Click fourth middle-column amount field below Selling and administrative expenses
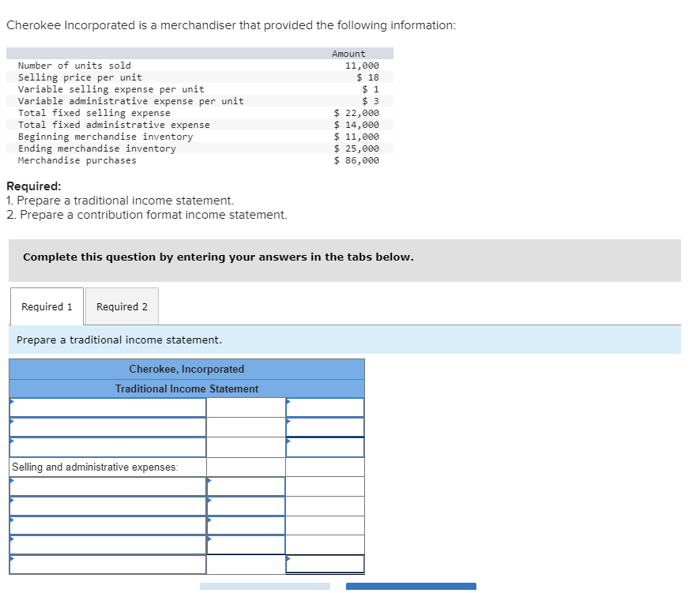Image resolution: width=700 pixels, height=593 pixels. (246, 545)
